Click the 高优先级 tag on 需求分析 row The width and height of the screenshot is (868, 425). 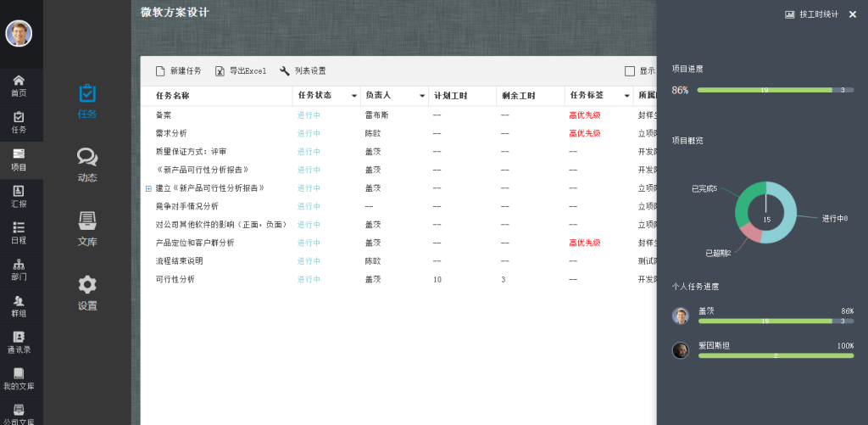(585, 133)
